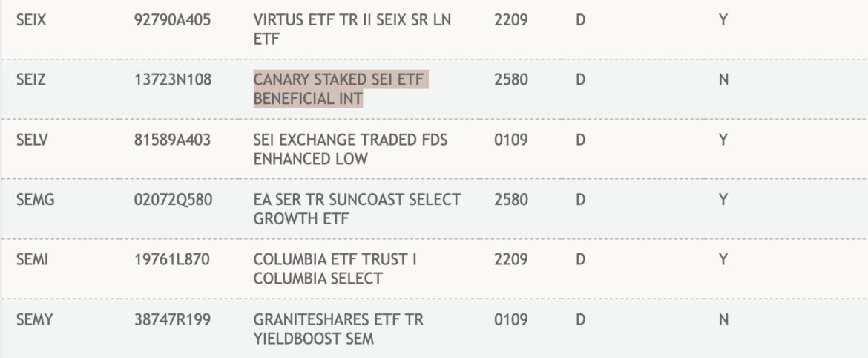
Task: Click the N value in SEMY row
Action: click(x=723, y=320)
